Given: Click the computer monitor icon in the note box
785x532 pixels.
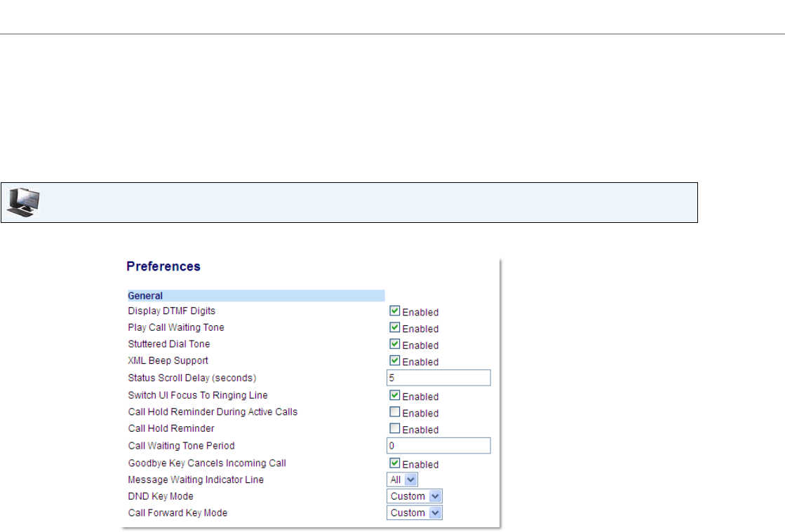Looking at the screenshot, I should pyautogui.click(x=23, y=203).
